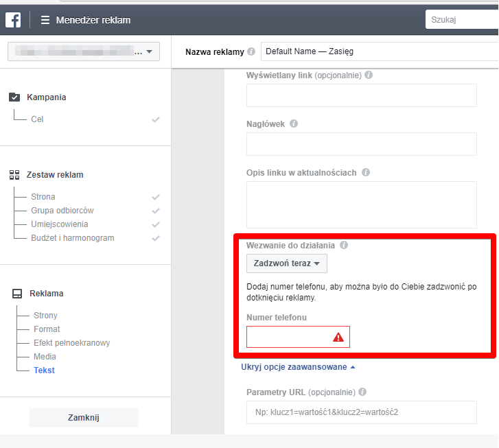Click the info icon beside Parametry URL
Screen dimensions: 499x448
pos(362,392)
